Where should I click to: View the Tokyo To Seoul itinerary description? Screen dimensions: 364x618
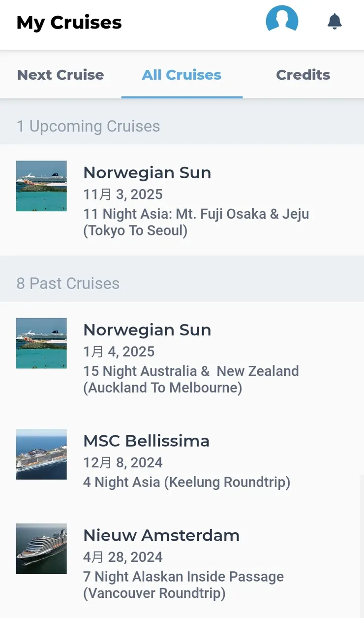(x=196, y=222)
